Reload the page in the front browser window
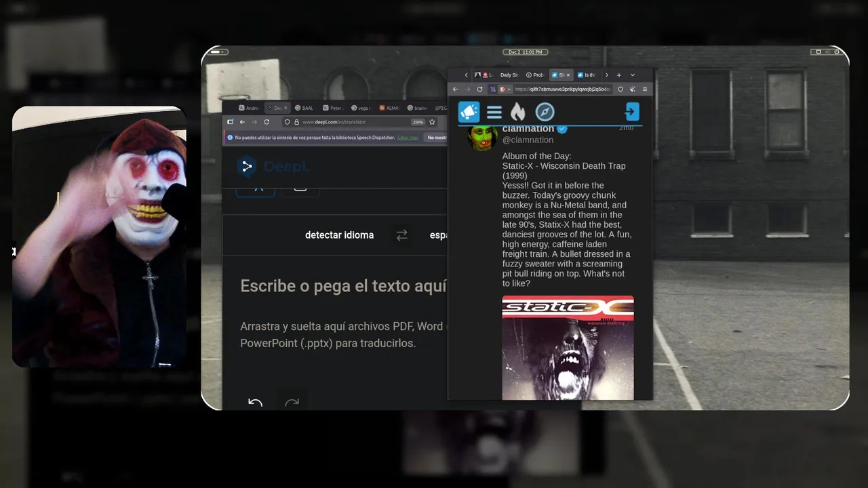868x488 pixels. tap(479, 89)
